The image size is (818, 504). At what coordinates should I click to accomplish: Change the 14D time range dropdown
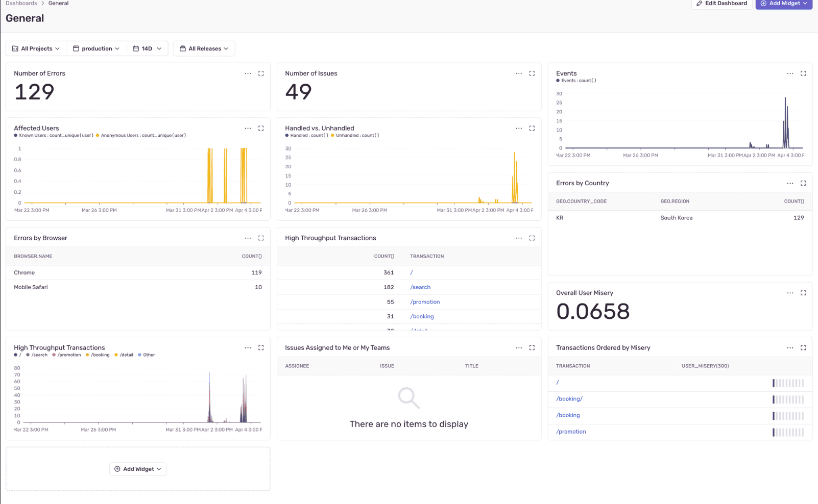point(147,49)
